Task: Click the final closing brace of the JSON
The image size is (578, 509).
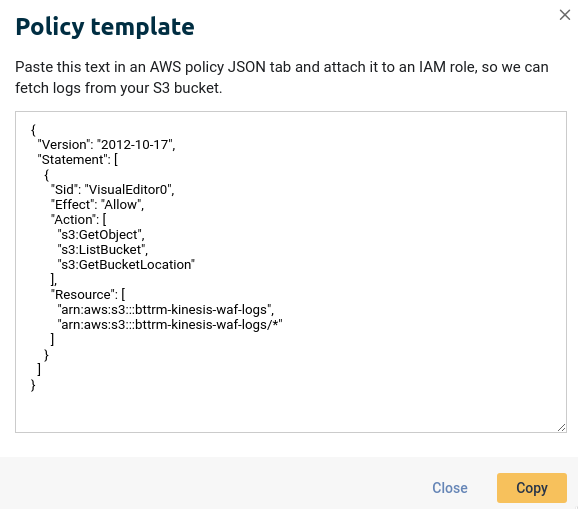Action: [x=33, y=385]
